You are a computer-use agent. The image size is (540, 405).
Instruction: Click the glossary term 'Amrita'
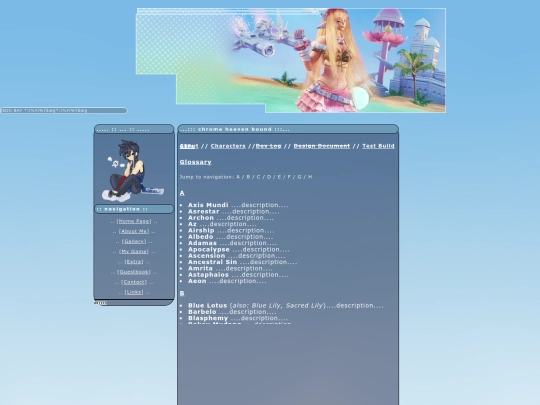pos(200,269)
